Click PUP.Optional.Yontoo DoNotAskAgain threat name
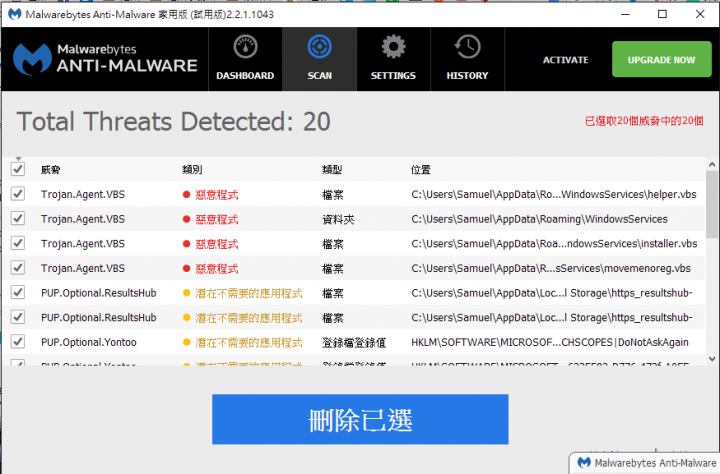This screenshot has width=720, height=474. 89,342
